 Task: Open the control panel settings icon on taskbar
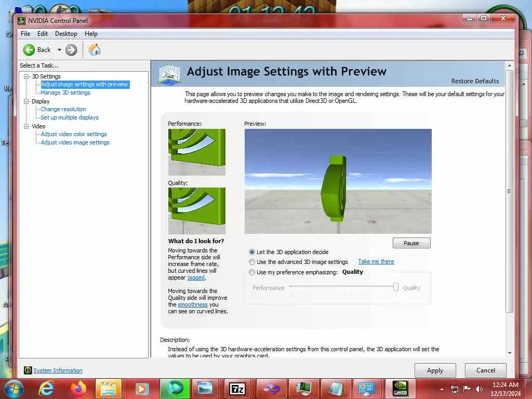pos(367,389)
